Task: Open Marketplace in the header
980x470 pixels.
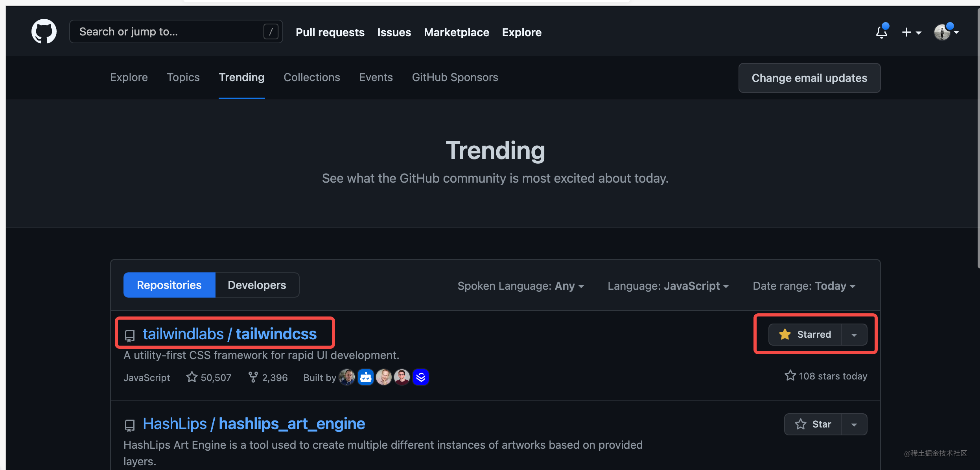Action: pos(457,32)
